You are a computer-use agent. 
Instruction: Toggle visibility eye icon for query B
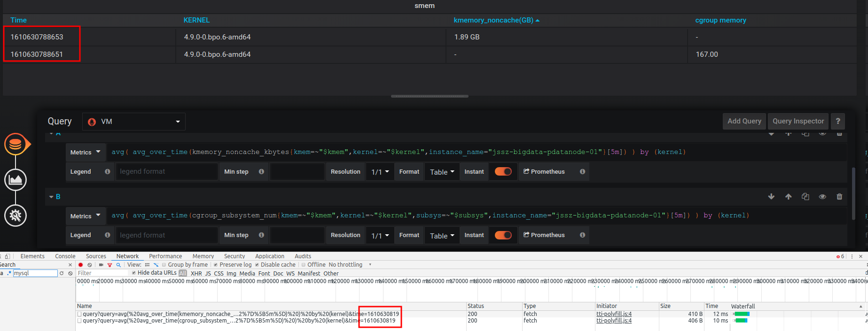pyautogui.click(x=822, y=197)
